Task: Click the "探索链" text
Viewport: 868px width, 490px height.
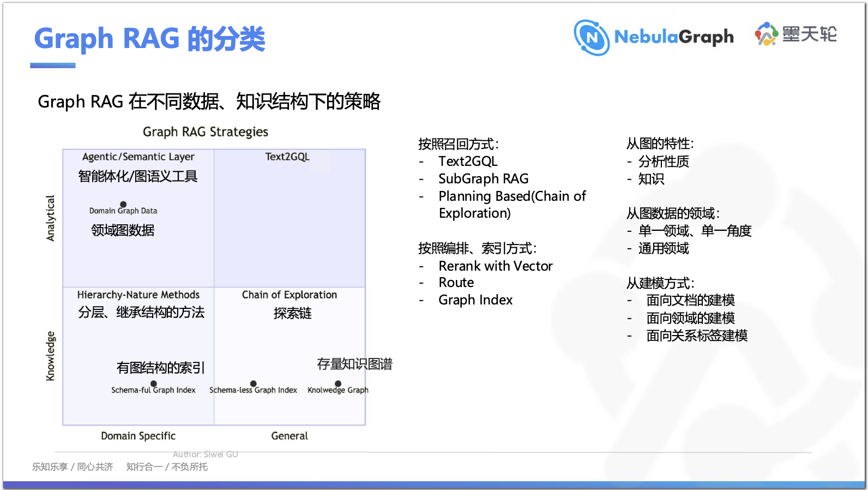Action: point(293,313)
